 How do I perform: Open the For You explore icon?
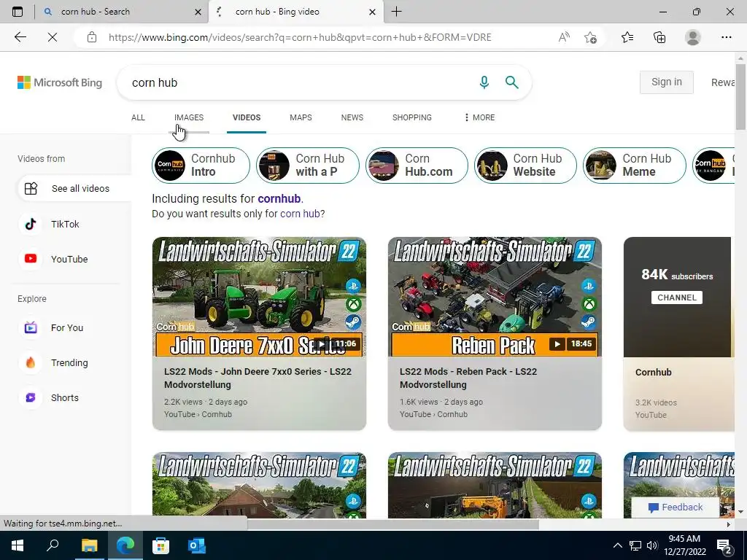(x=31, y=327)
